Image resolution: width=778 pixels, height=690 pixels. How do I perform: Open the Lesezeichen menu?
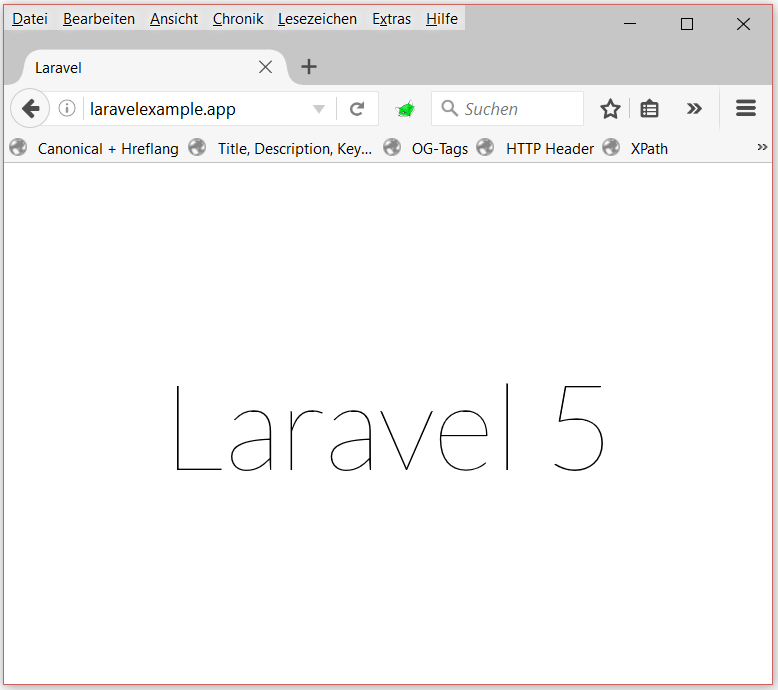click(x=317, y=19)
